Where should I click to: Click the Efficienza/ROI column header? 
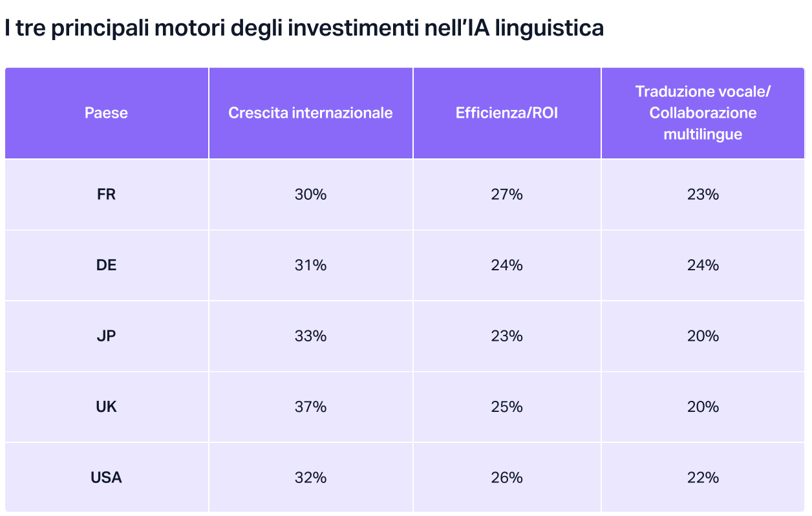click(x=507, y=113)
